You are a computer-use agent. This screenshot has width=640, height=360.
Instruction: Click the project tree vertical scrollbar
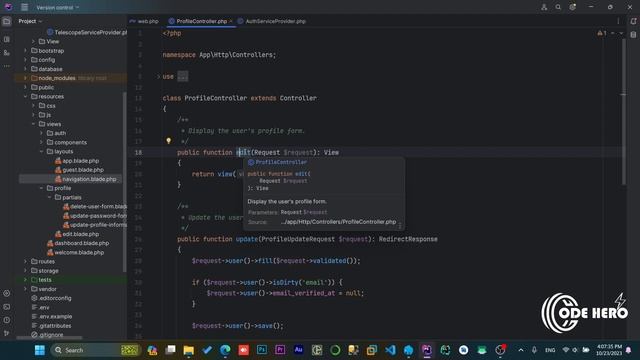pos(124,182)
